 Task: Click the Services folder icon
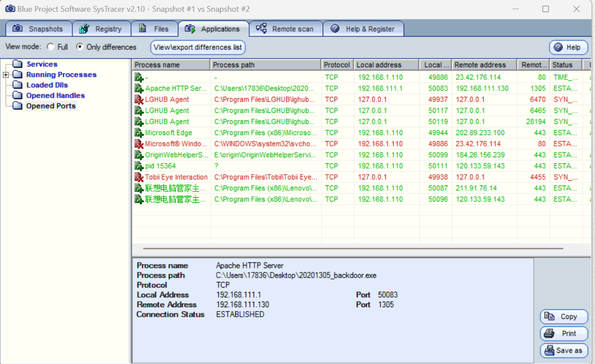tap(17, 64)
